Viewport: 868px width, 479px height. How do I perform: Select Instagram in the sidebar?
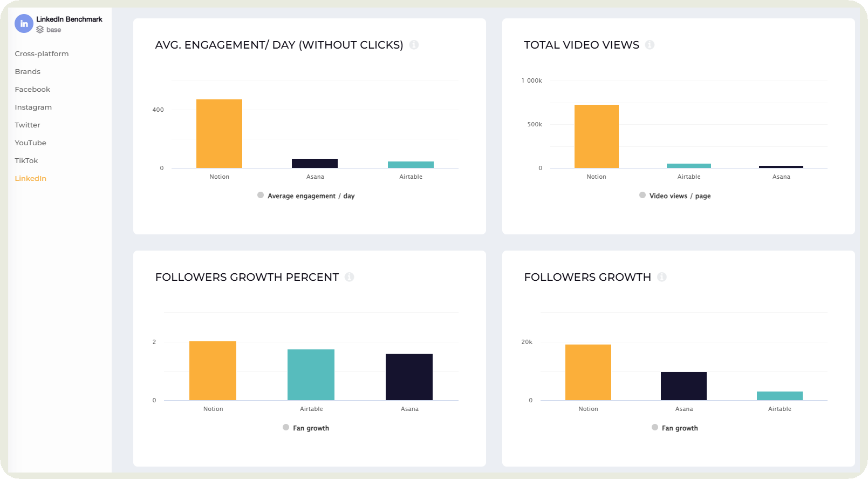pos(33,107)
